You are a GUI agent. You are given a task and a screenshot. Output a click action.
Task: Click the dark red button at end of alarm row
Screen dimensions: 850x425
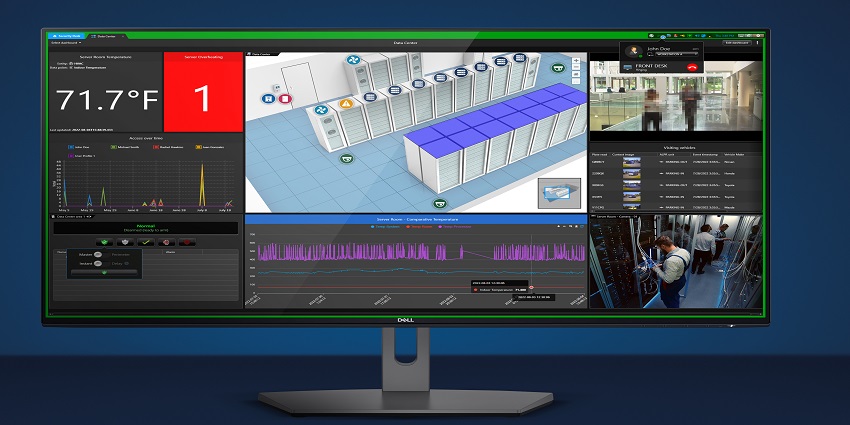[x=187, y=242]
